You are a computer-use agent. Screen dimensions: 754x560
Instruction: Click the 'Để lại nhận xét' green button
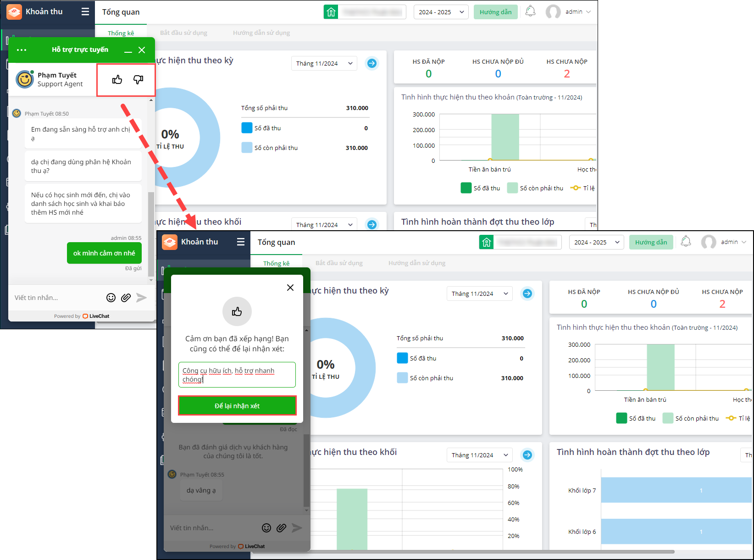click(237, 406)
